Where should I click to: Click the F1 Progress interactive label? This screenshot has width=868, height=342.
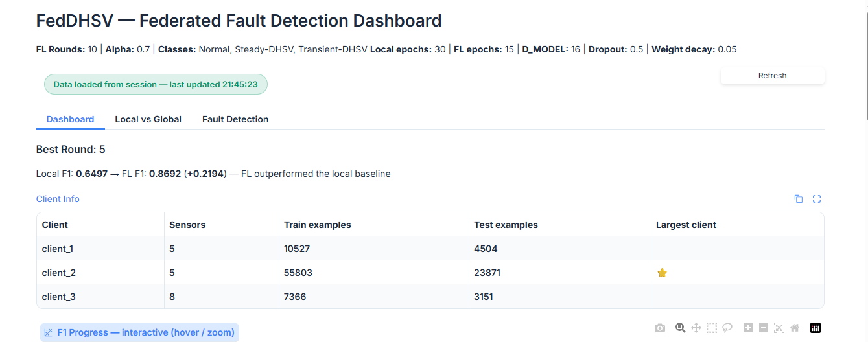(x=139, y=333)
